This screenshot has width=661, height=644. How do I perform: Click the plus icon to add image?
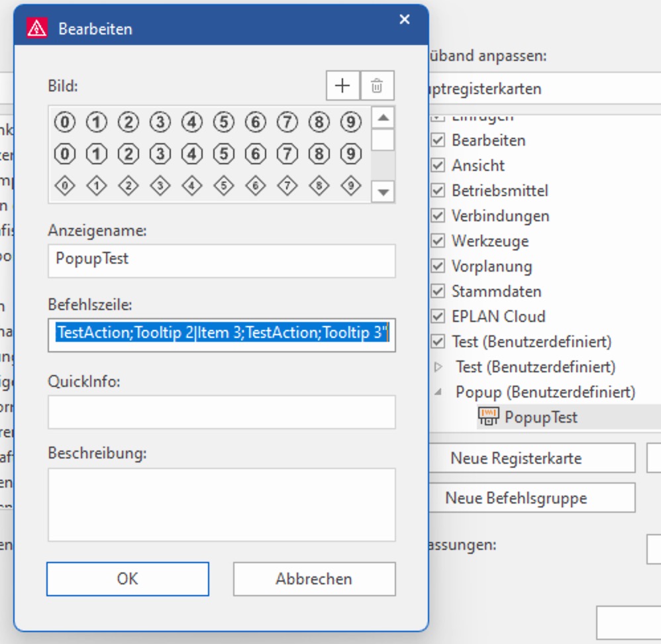coord(342,85)
